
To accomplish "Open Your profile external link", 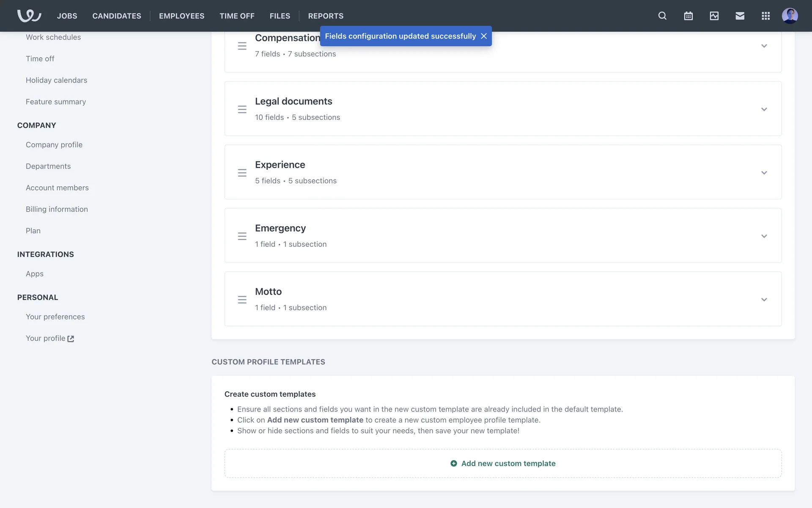I will pyautogui.click(x=49, y=338).
